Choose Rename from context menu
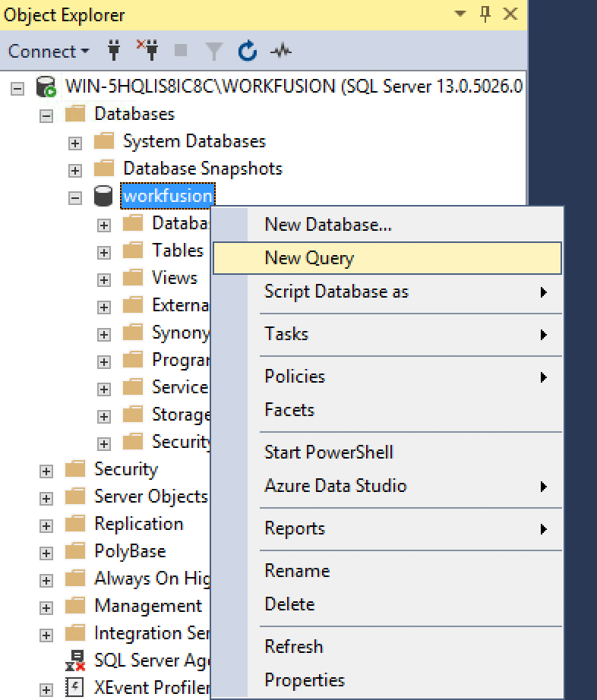 (x=387, y=571)
